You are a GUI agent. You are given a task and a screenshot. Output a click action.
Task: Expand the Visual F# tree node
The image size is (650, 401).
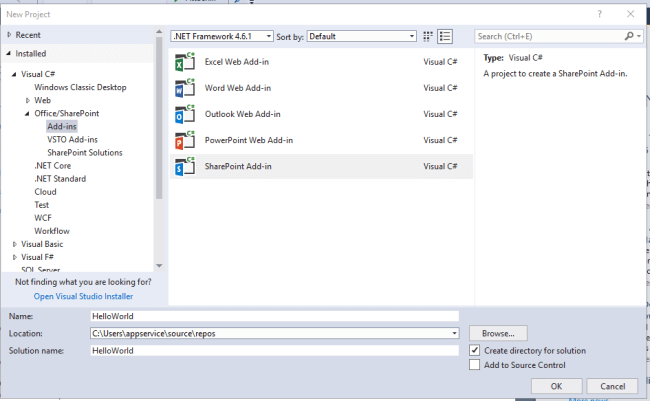point(15,257)
